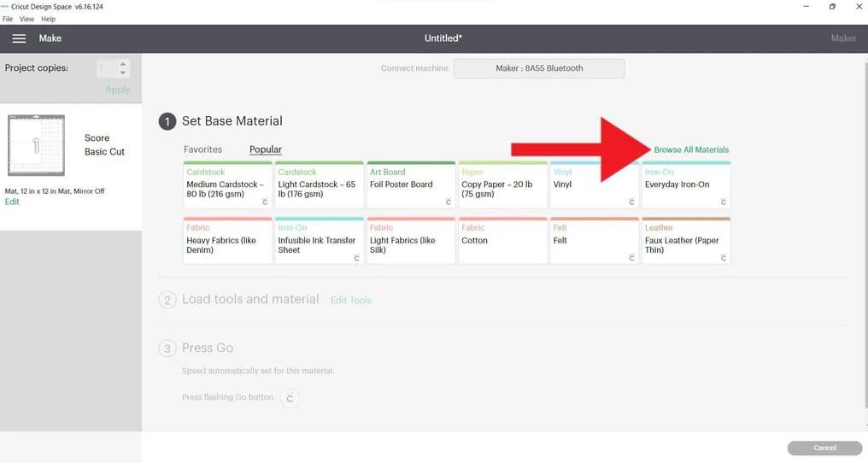Open the Maker : 8A55 Bluetooth machine selector
This screenshot has height=463, width=868.
click(x=538, y=68)
